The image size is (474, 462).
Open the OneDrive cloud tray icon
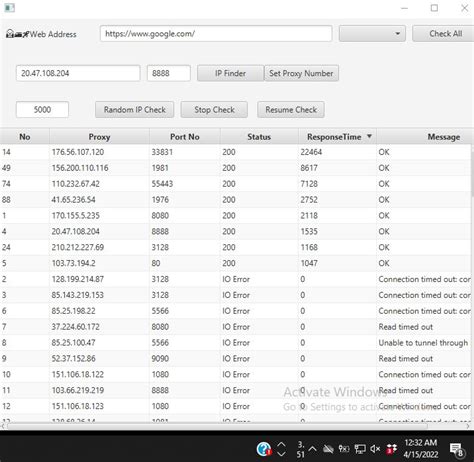[328, 449]
